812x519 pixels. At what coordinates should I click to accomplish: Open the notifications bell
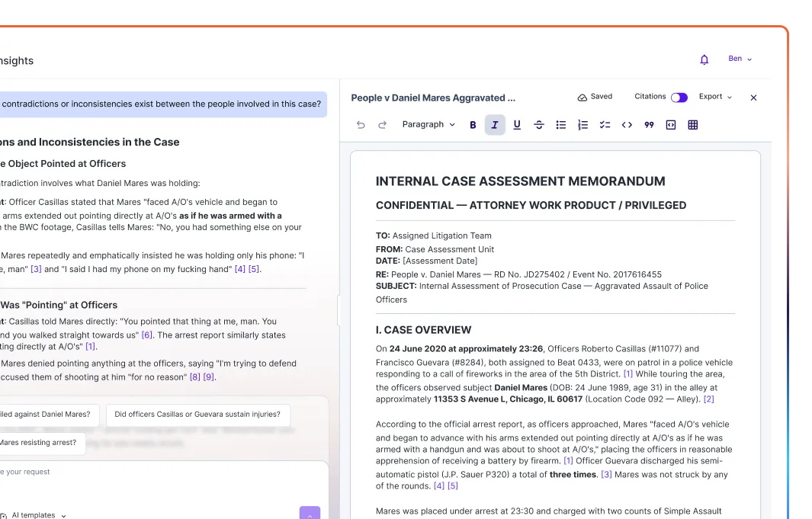[704, 59]
